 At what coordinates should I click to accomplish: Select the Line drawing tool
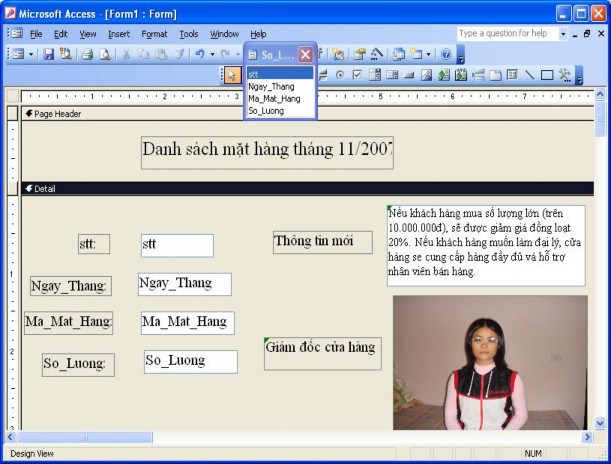click(530, 75)
